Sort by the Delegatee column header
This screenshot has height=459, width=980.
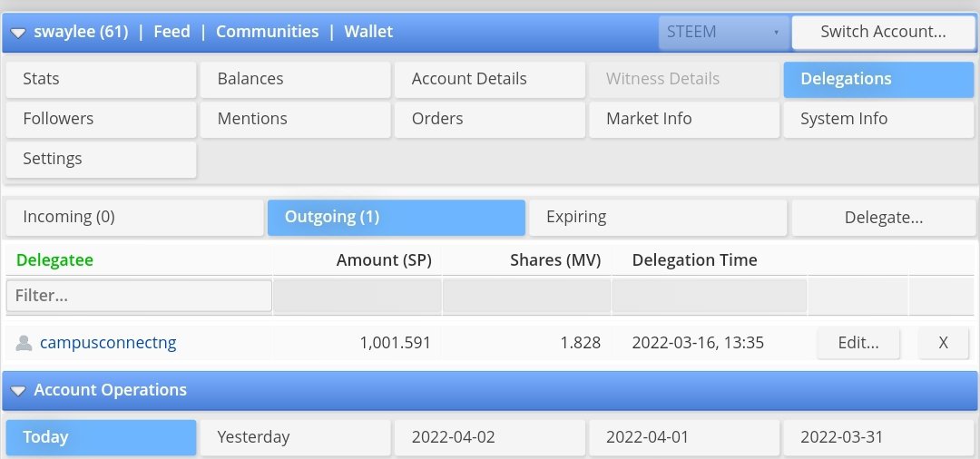[x=55, y=260]
